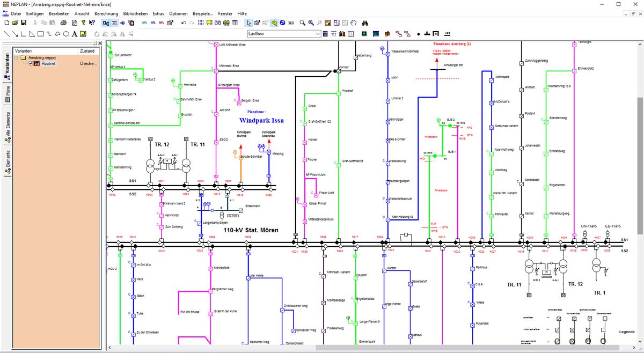Toggle the dotted grid display button

pos(201,23)
